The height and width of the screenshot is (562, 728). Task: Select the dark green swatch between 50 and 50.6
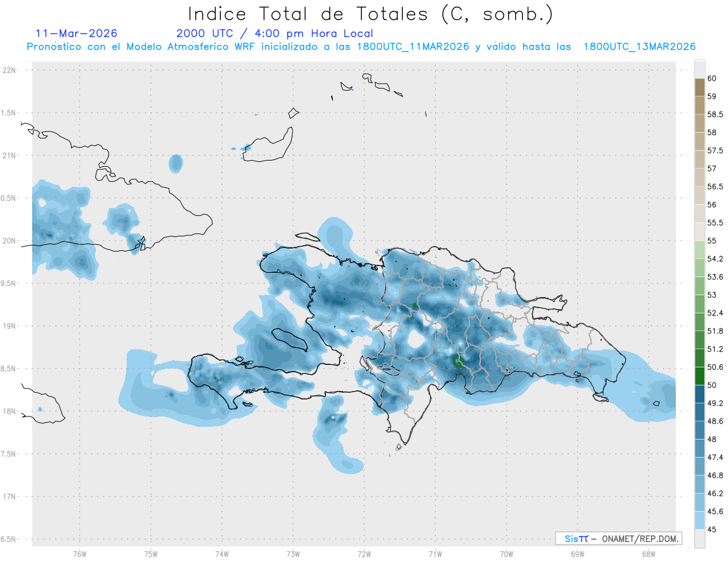699,376
